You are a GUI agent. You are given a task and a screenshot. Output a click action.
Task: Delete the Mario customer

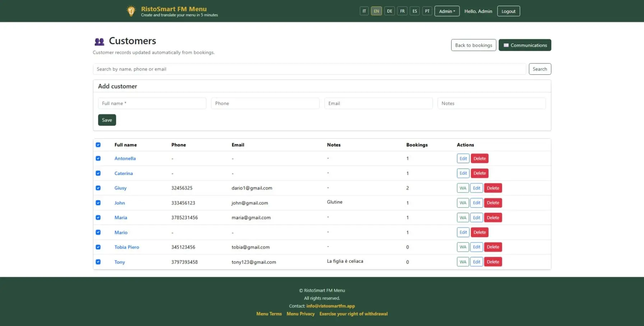point(480,232)
